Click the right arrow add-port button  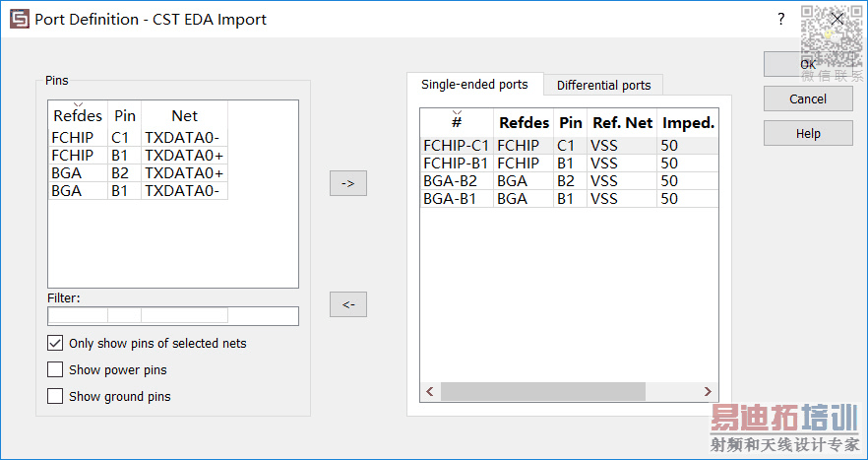click(347, 183)
